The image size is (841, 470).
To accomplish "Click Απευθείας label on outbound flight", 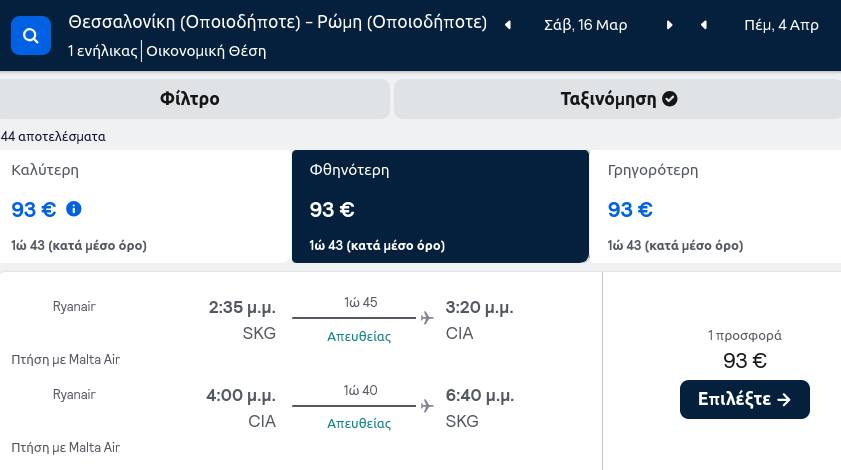I will (x=359, y=336).
